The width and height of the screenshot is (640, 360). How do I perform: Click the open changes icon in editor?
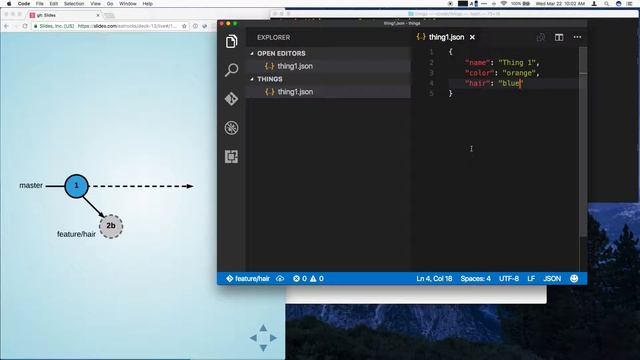coord(540,37)
